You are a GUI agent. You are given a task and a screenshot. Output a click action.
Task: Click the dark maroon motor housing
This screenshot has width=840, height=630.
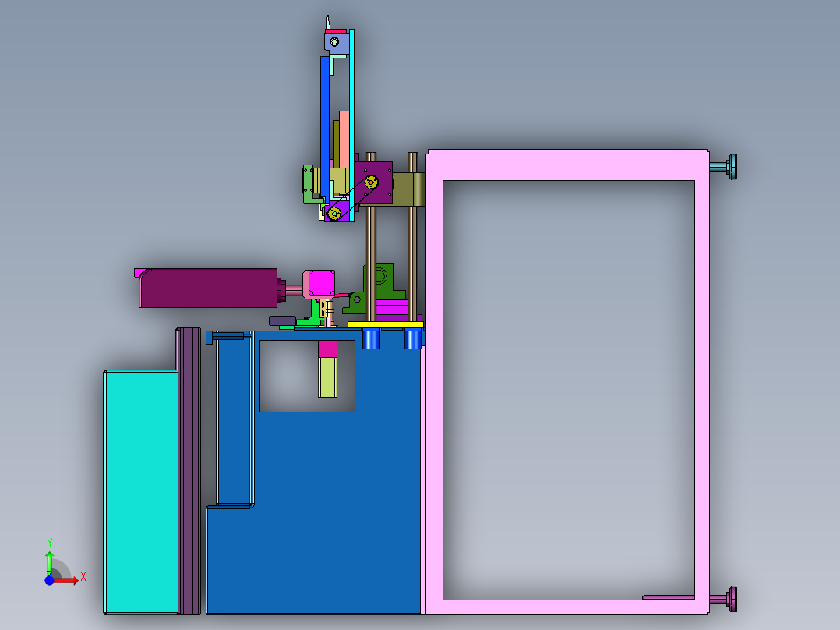coord(207,288)
